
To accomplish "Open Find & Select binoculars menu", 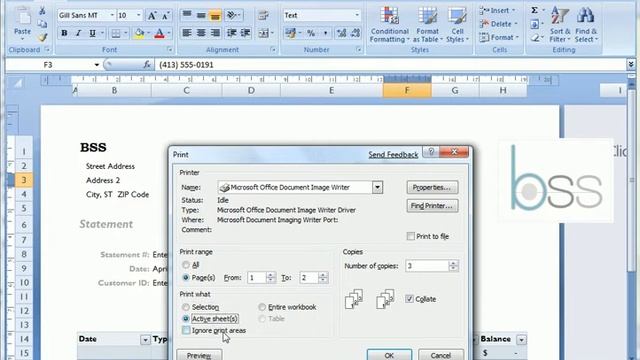I will click(x=586, y=25).
